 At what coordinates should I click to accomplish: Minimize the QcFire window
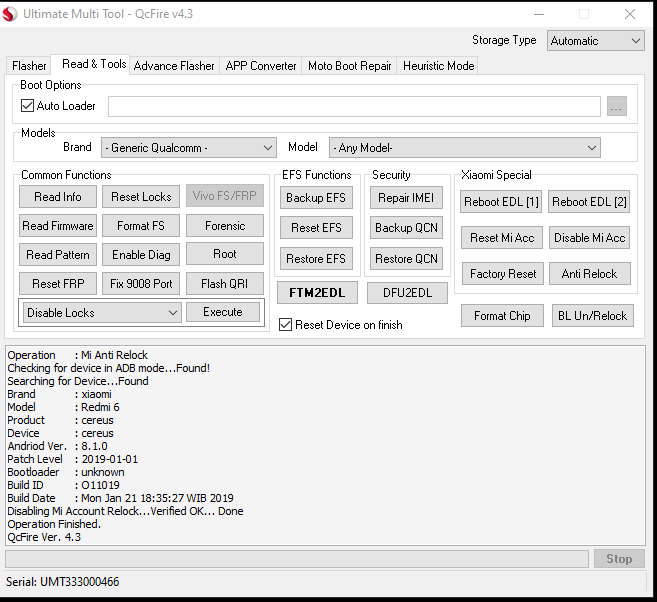pyautogui.click(x=539, y=14)
